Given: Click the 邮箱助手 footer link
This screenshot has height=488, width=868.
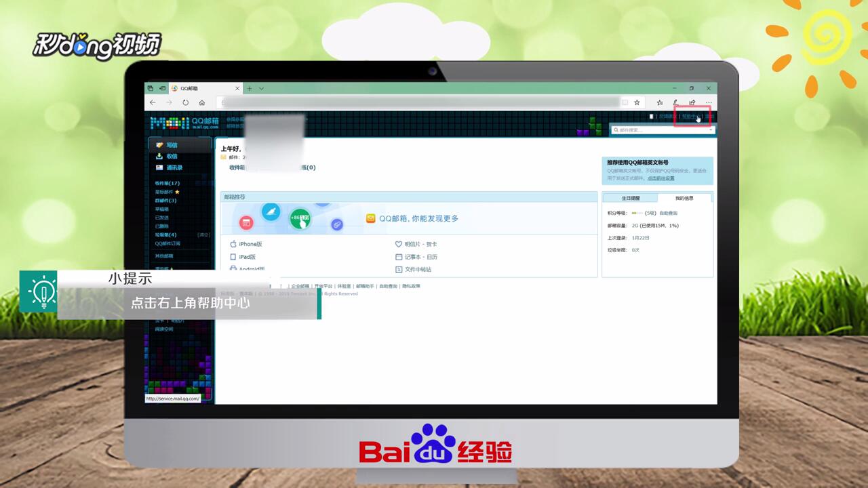Looking at the screenshot, I should (x=366, y=286).
